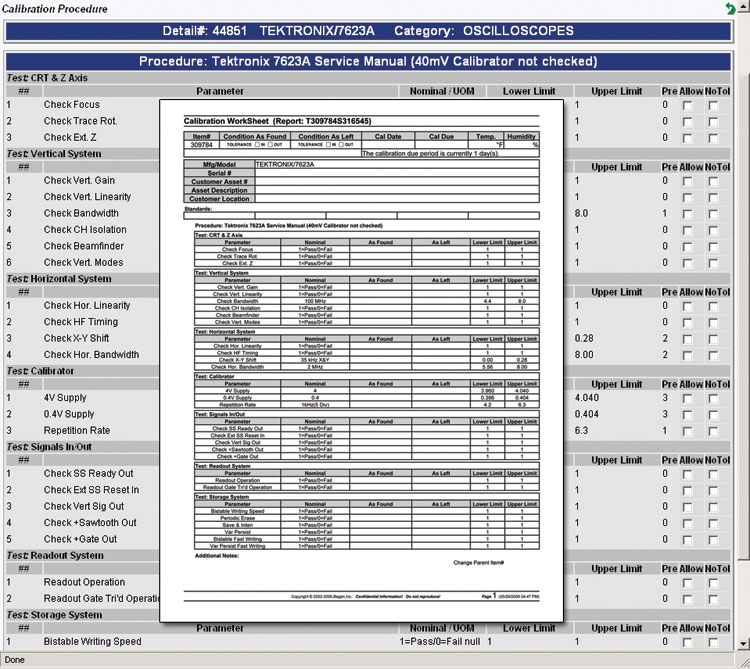This screenshot has height=669, width=750.
Task: Click the Procedure: Tektronix 7623A Service Manual banner
Action: tap(368, 61)
